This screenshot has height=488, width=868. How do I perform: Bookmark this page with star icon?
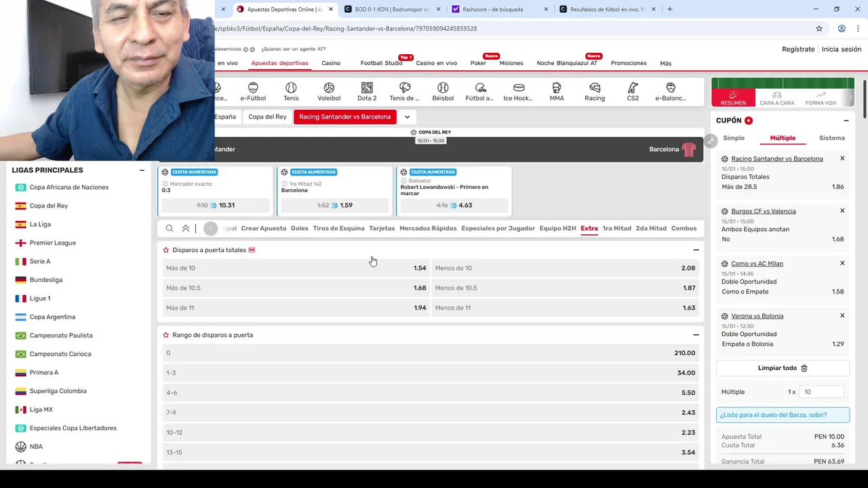819,28
